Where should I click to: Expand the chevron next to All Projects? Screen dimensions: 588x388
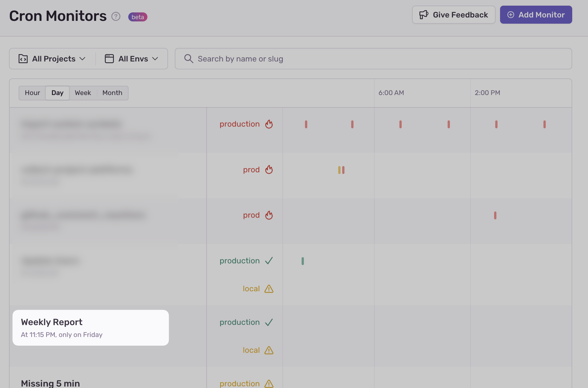click(x=83, y=59)
